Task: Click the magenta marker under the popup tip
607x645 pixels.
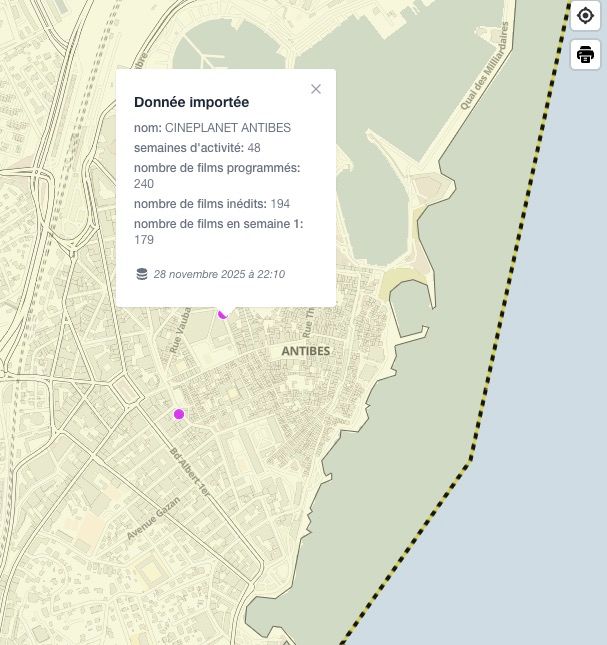Action: 223,314
